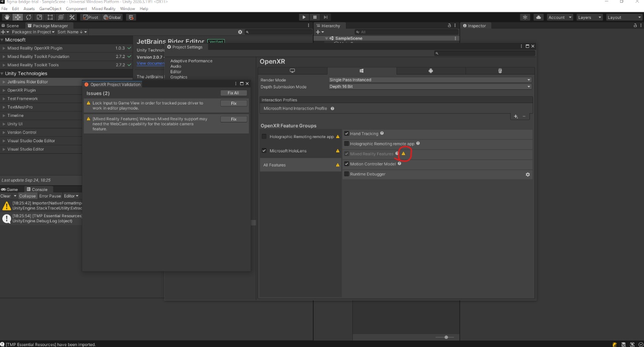The image size is (644, 347).
Task: Select the Standalone platform tab in OpenXR
Action: point(292,71)
